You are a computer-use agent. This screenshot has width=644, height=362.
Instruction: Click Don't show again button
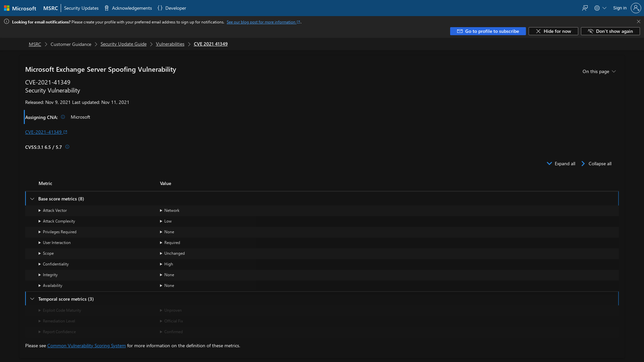point(610,31)
